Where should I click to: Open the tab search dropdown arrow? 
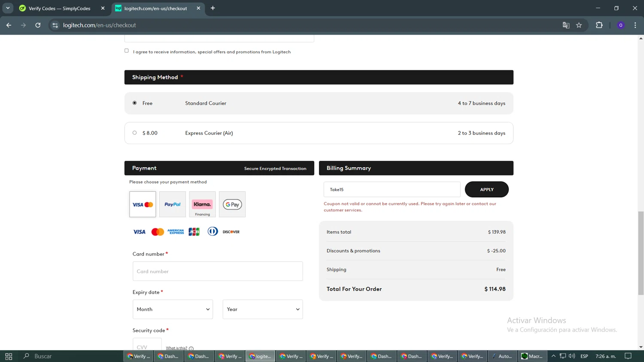[8, 8]
